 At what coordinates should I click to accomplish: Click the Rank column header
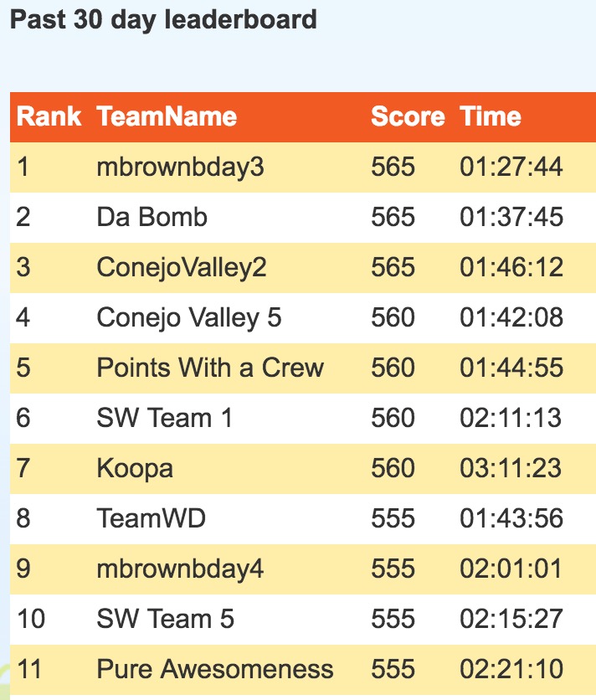[49, 116]
